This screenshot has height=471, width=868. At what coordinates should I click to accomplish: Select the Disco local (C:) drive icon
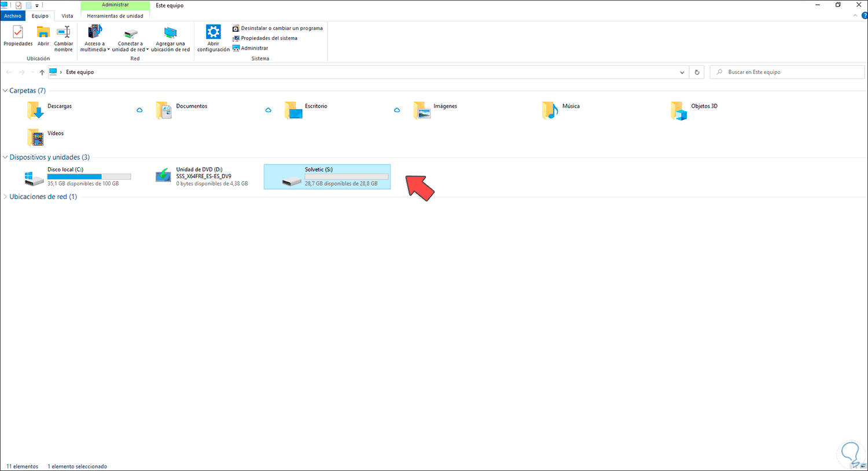point(34,178)
